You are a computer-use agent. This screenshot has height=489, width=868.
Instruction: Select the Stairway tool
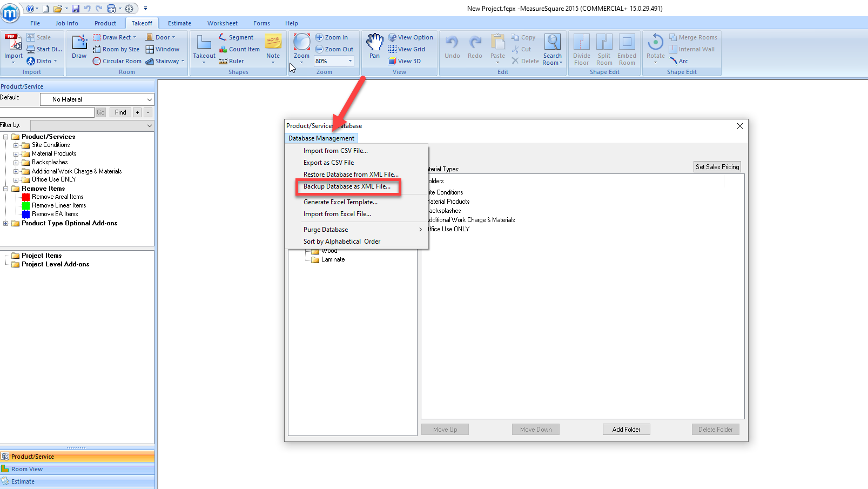[x=165, y=61]
